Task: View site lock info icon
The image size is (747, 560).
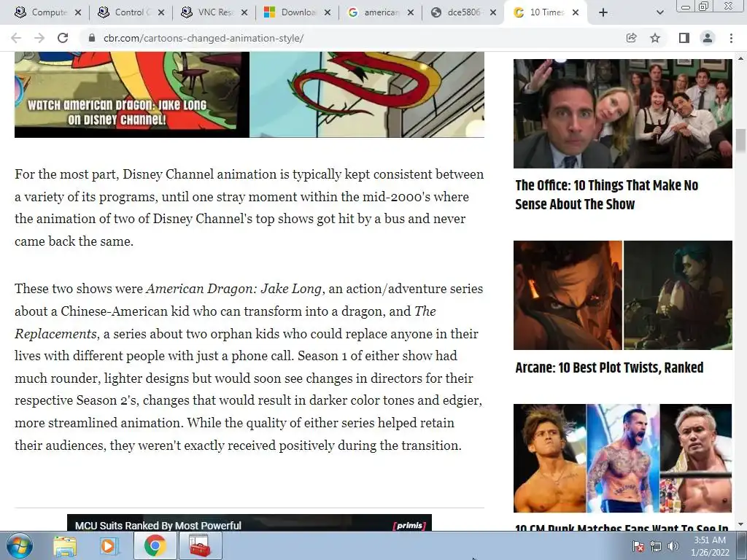Action: (91, 38)
